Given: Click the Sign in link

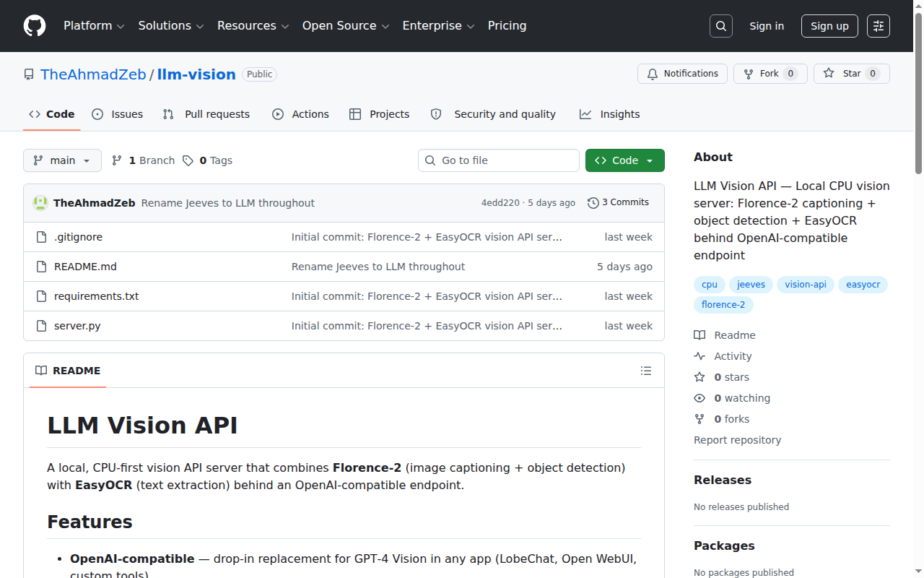Looking at the screenshot, I should pyautogui.click(x=767, y=26).
